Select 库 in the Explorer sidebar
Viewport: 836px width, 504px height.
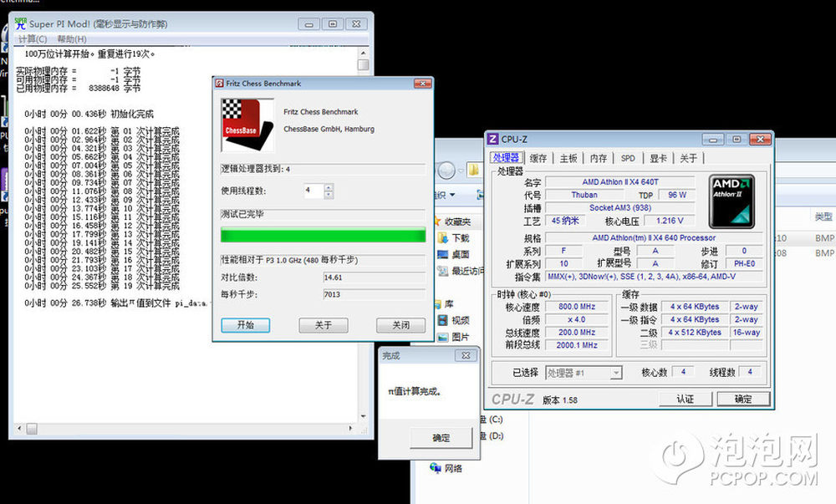(x=449, y=304)
